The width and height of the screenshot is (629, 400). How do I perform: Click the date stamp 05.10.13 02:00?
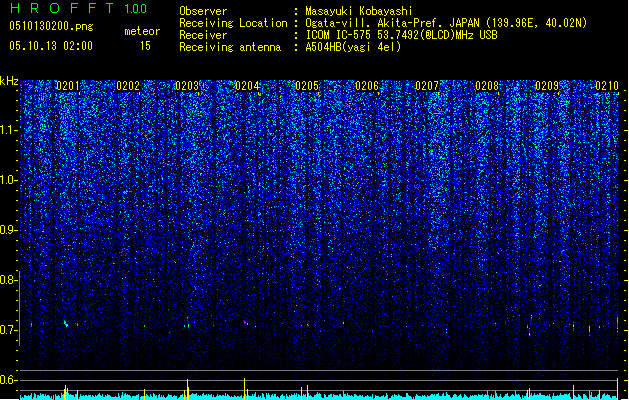[51, 45]
